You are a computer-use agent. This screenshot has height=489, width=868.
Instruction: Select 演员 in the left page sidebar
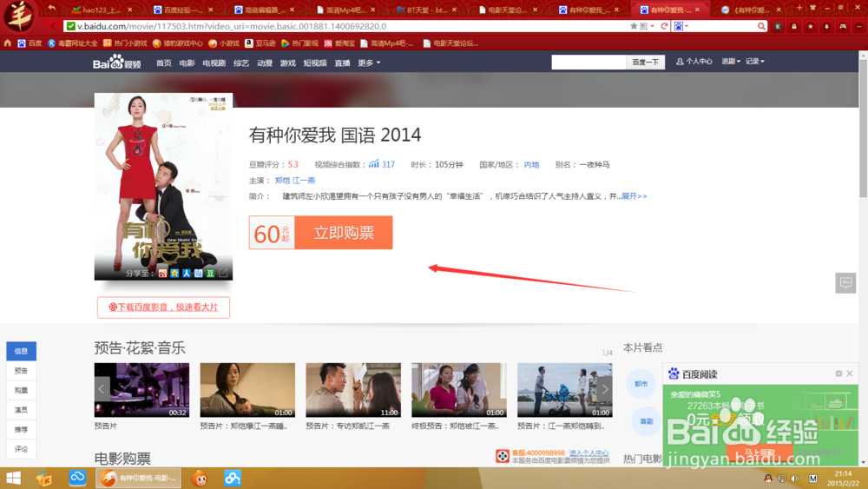point(21,410)
